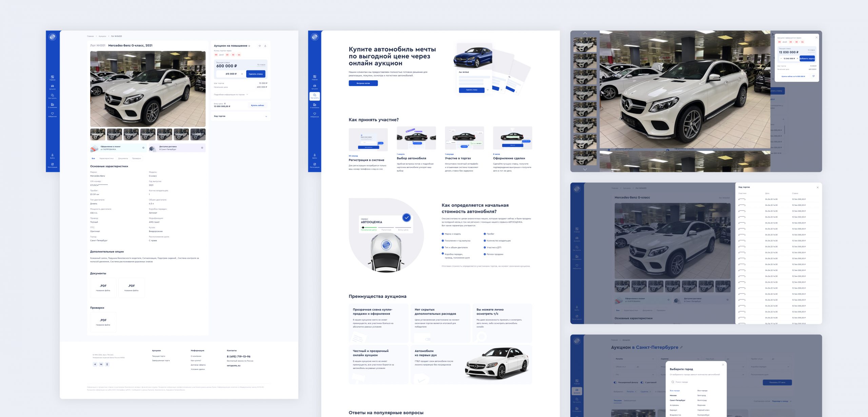Screen dimensions: 868x417
Task: Click Купить сейчас за 14 000 000 ₽
Action: [793, 76]
